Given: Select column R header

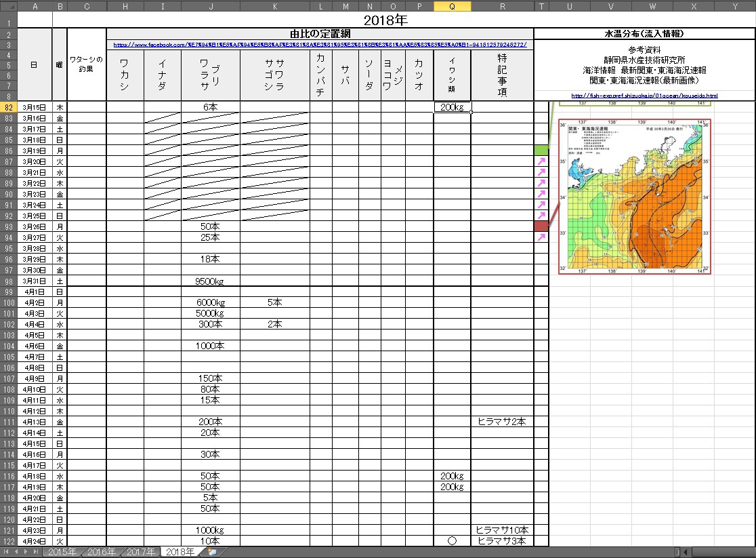Looking at the screenshot, I should [503, 6].
